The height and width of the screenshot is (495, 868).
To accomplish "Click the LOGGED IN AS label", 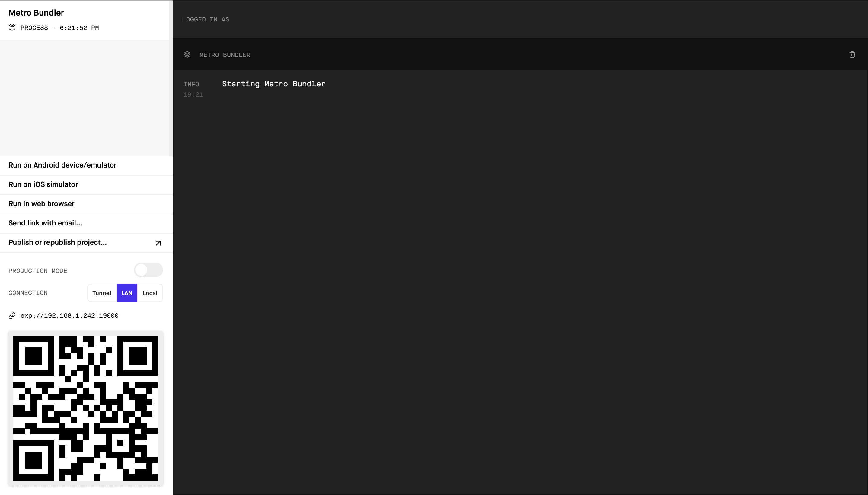I will tap(206, 19).
